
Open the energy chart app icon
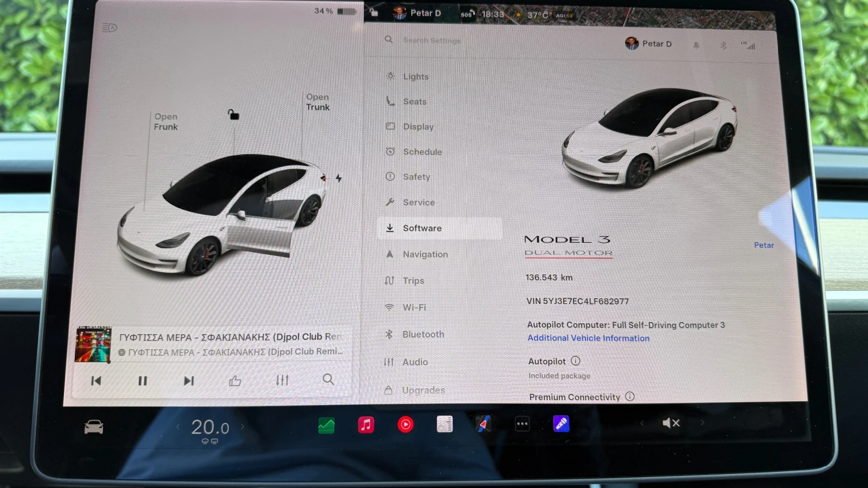[x=326, y=426]
